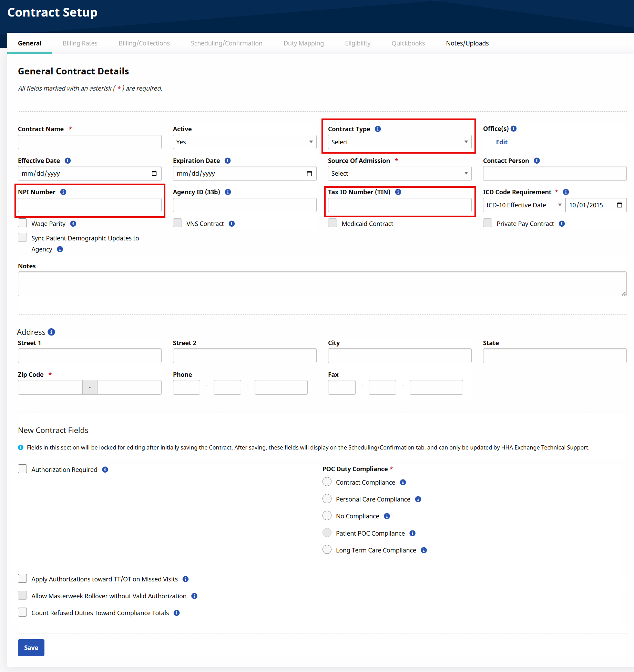The image size is (634, 672).
Task: Go to the Billing Rates tab
Action: 80,43
